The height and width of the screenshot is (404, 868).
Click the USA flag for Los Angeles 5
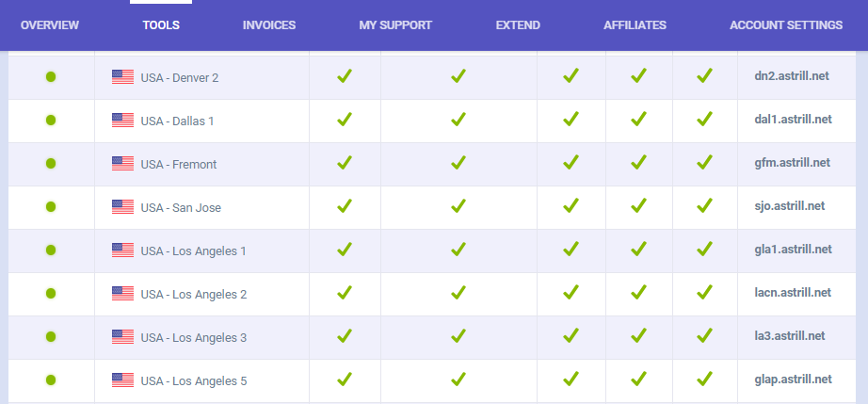click(x=123, y=380)
